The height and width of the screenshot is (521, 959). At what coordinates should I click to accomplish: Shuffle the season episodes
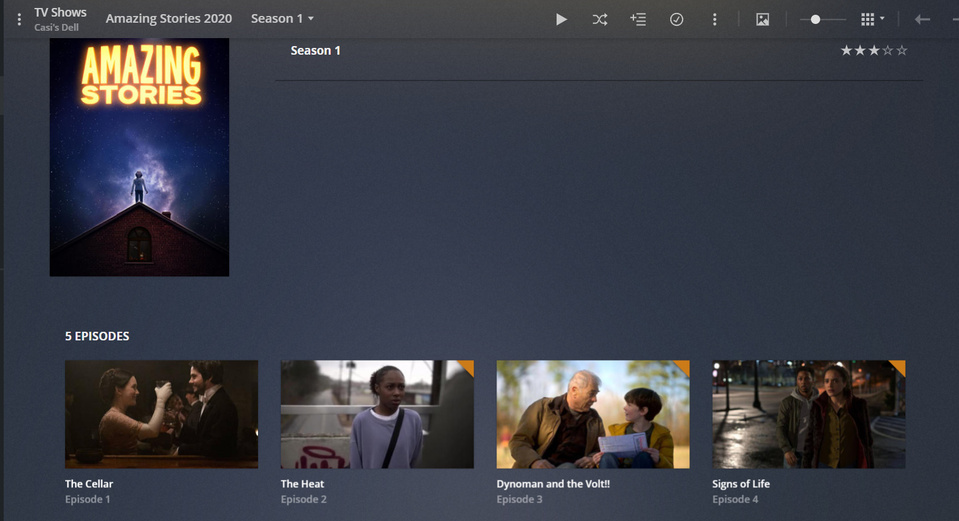tap(600, 20)
